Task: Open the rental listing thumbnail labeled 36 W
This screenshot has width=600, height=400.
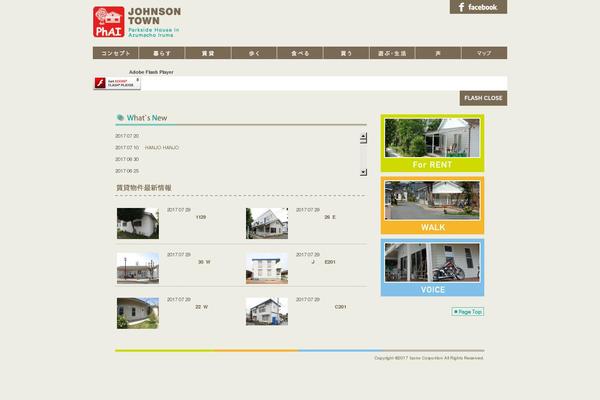Action: tap(138, 268)
